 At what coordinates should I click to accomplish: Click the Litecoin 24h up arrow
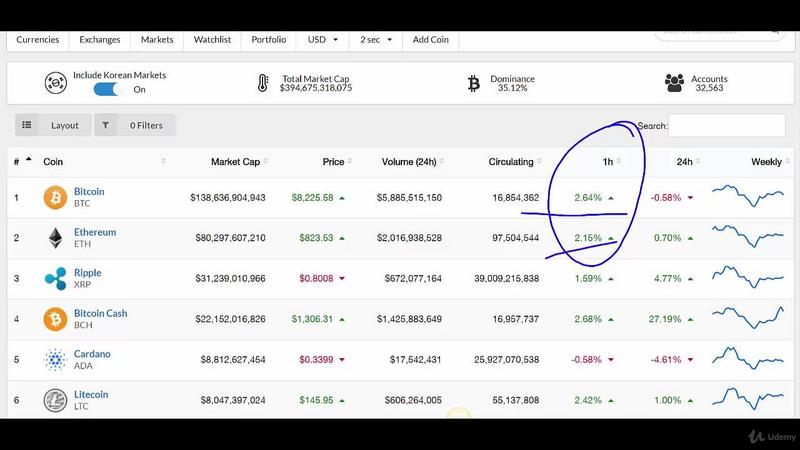690,401
